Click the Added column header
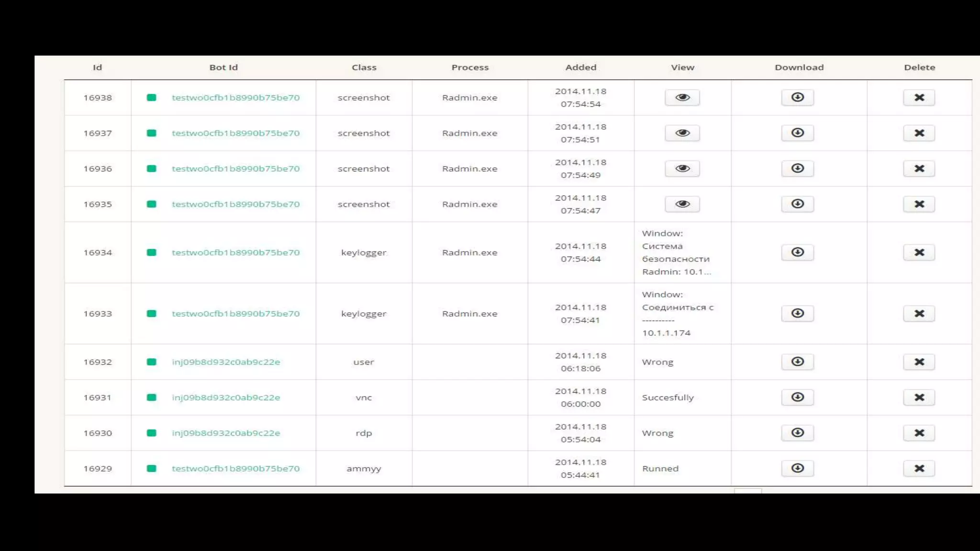This screenshot has height=551, width=980. pyautogui.click(x=580, y=67)
